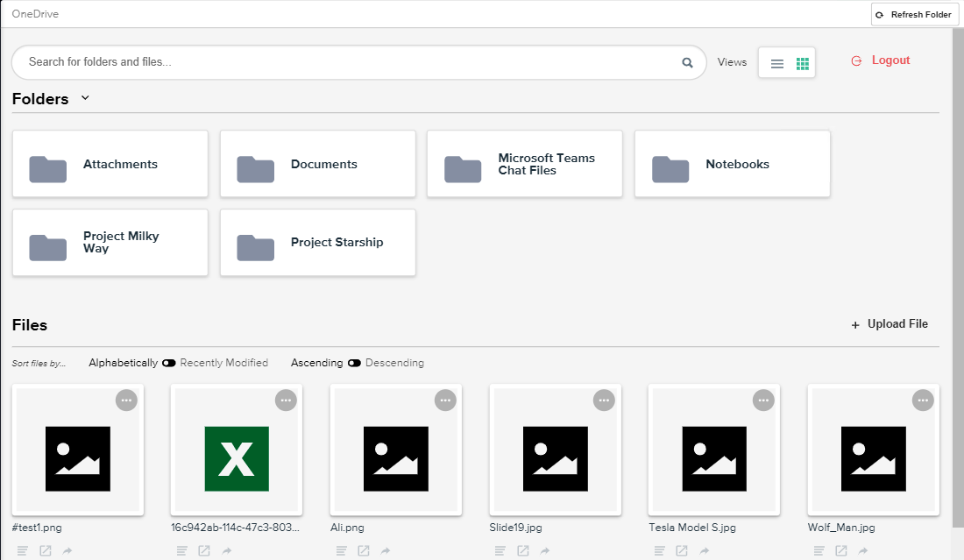Click the file name "Tesla Model S.jpg"
The height and width of the screenshot is (560, 964).
coord(692,528)
